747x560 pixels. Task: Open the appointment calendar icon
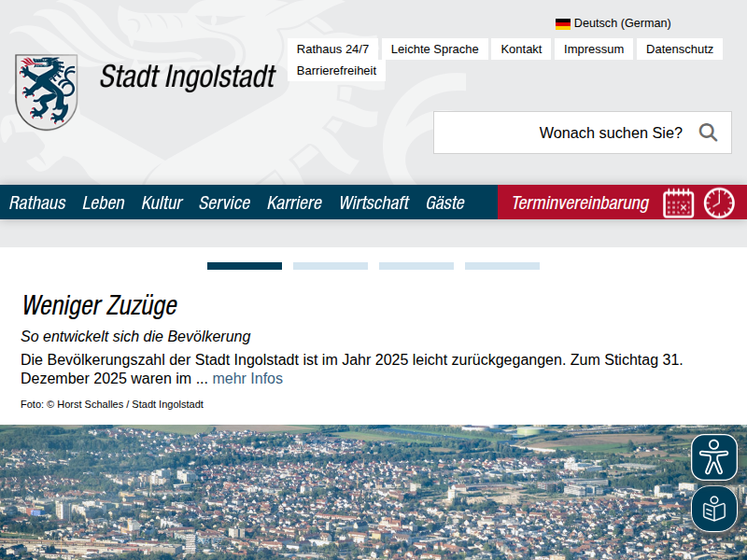click(x=679, y=203)
